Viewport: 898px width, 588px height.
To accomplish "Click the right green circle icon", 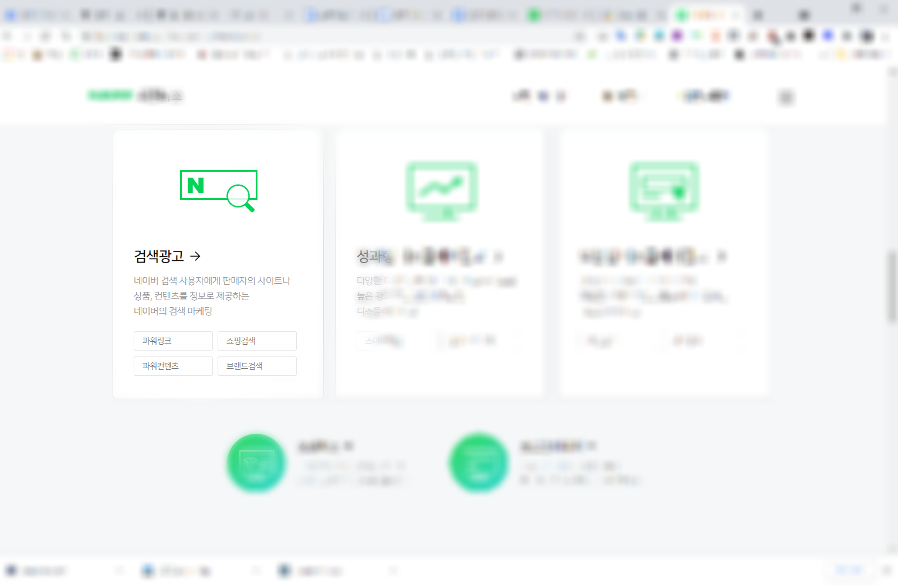I will [479, 463].
